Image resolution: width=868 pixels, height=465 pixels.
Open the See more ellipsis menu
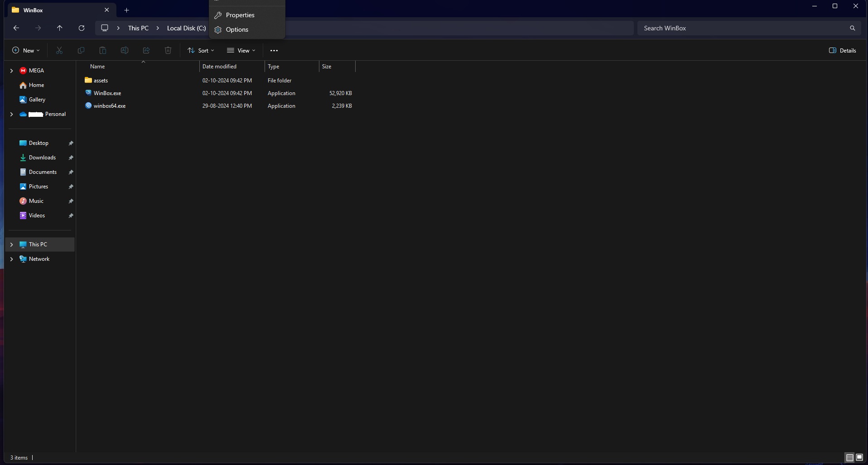(x=274, y=51)
